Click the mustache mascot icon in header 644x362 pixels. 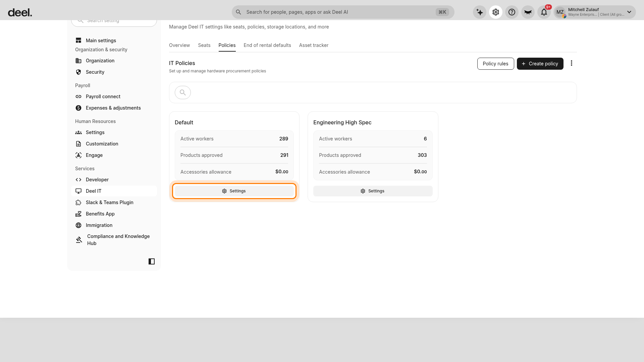click(528, 12)
